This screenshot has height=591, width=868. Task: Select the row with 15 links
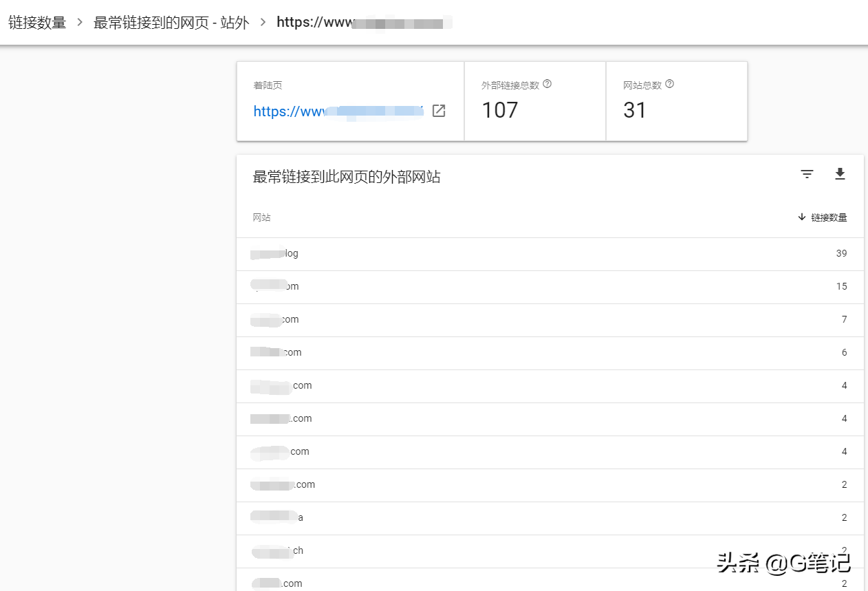click(550, 287)
